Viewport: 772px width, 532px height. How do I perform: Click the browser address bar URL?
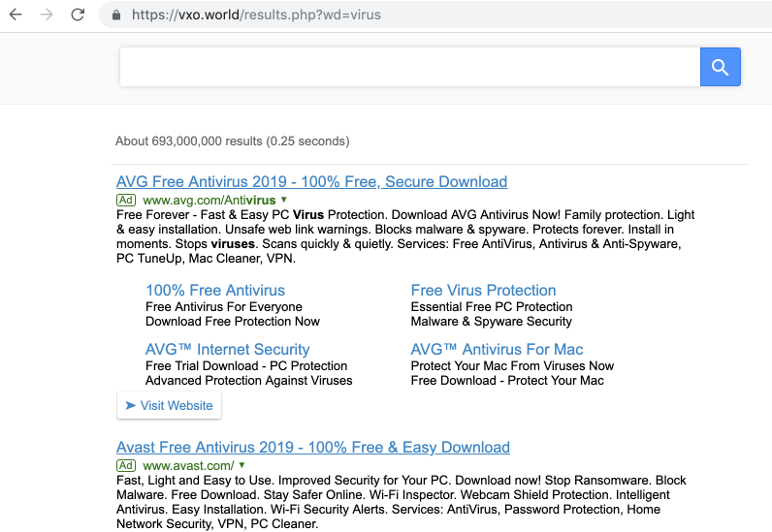click(x=257, y=16)
